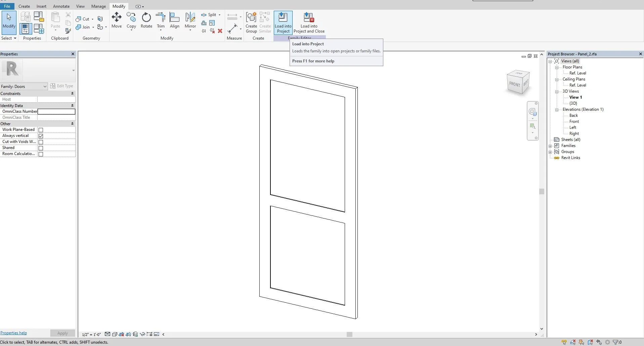Select the Copy tool

(131, 21)
